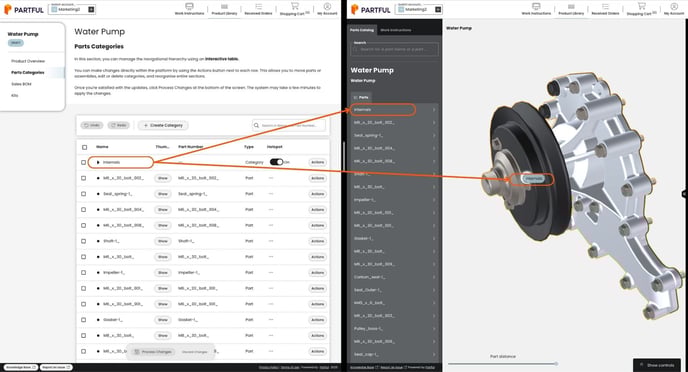Screen dimensions: 688x372
Task: Click Actions button for the Internals row
Action: [x=317, y=162]
